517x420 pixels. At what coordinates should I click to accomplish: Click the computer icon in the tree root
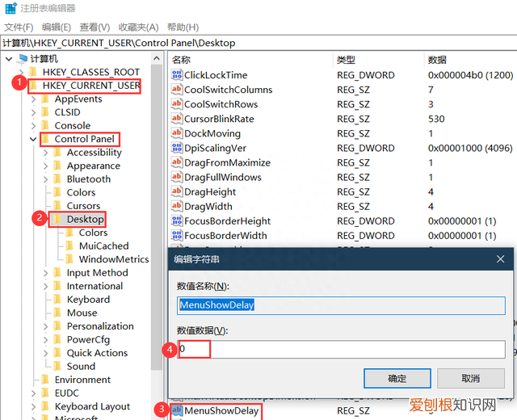tap(23, 59)
